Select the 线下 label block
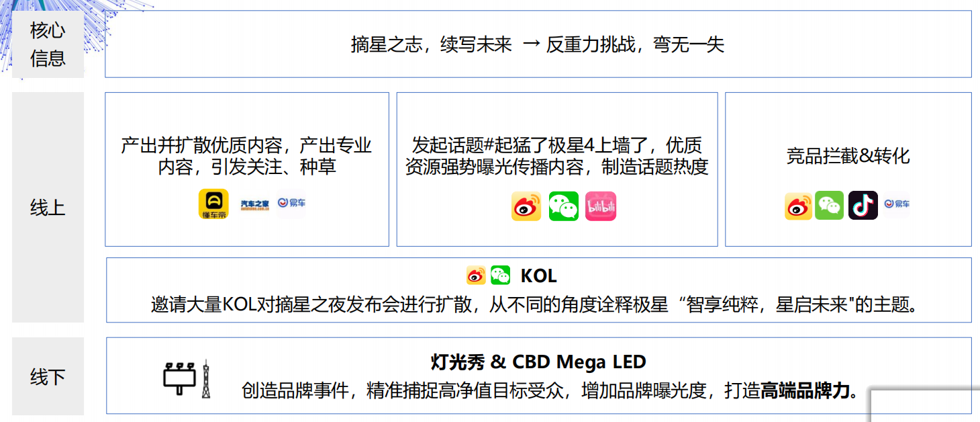980x422 pixels. (48, 376)
